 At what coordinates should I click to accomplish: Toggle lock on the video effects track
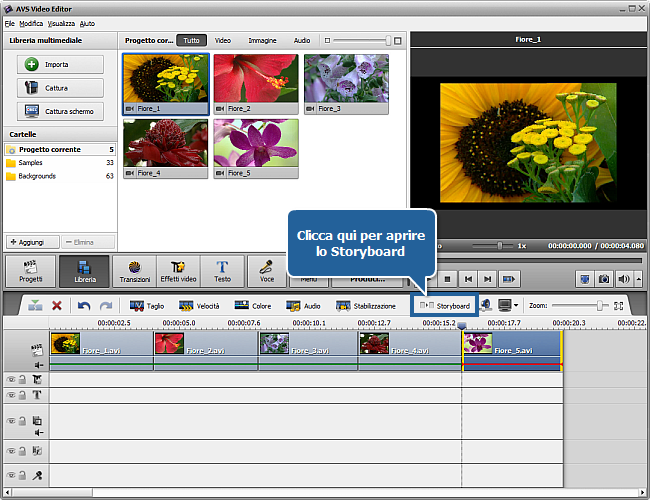(22, 380)
